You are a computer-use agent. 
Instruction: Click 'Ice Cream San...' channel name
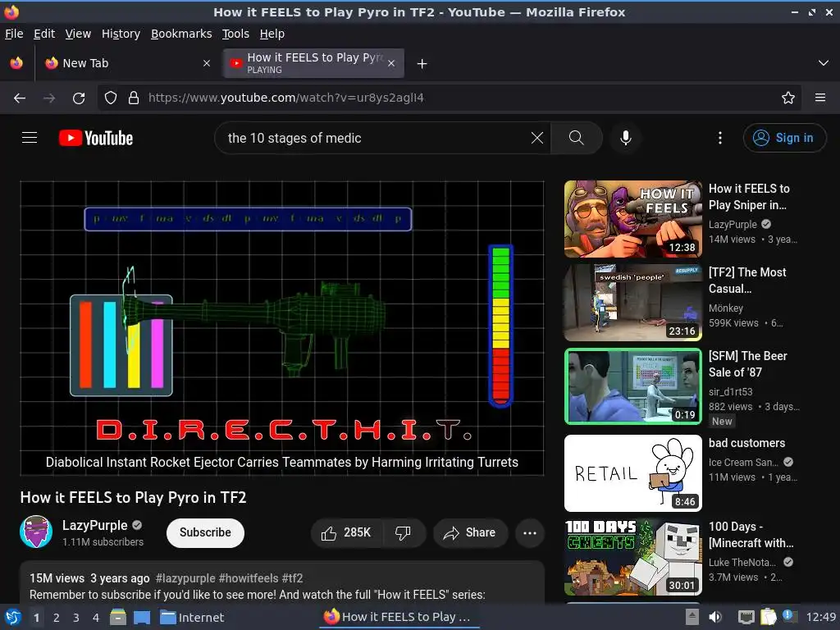point(743,463)
